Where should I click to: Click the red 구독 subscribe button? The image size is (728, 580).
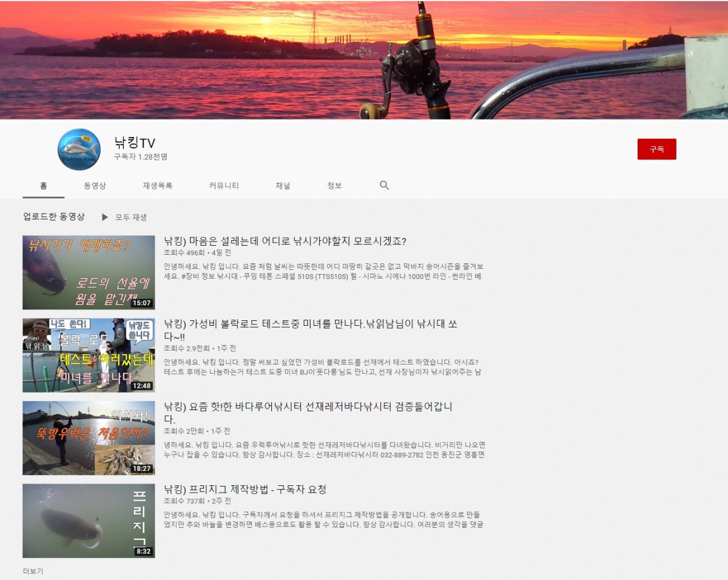click(x=656, y=149)
